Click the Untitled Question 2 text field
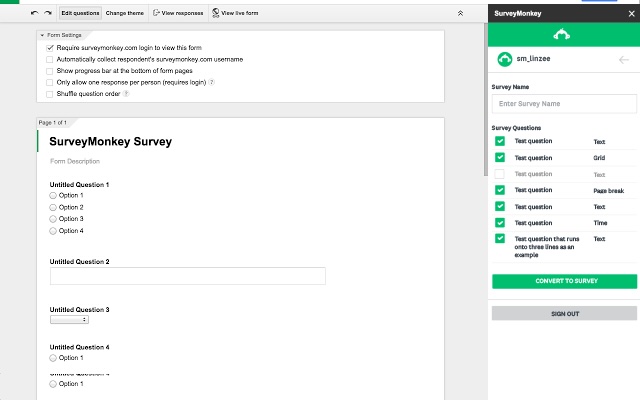The width and height of the screenshot is (640, 400). click(188, 276)
